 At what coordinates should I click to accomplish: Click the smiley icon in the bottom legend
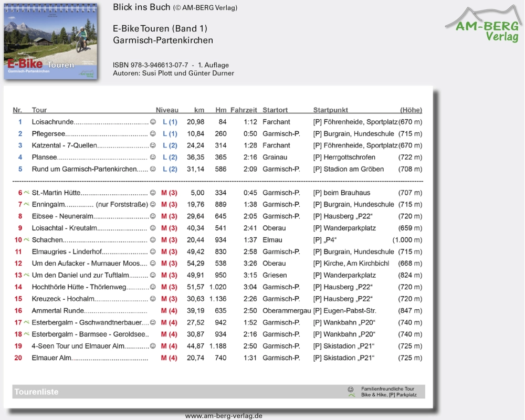351,389
